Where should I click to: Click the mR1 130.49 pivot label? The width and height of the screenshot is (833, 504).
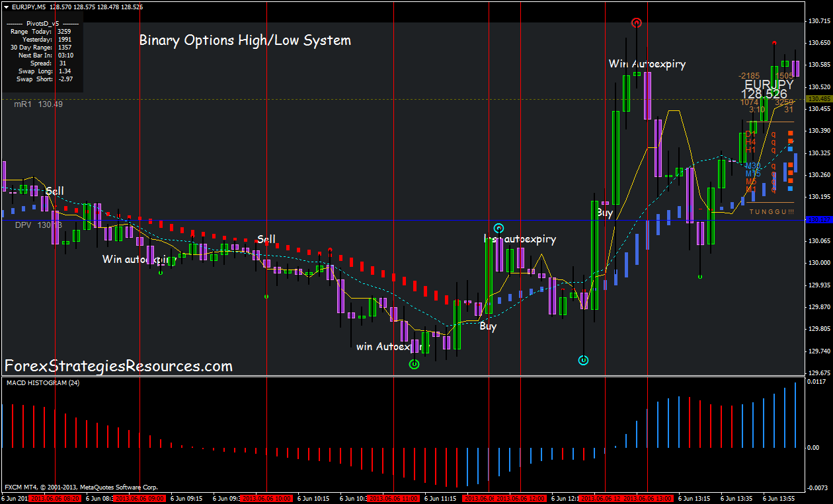click(38, 104)
